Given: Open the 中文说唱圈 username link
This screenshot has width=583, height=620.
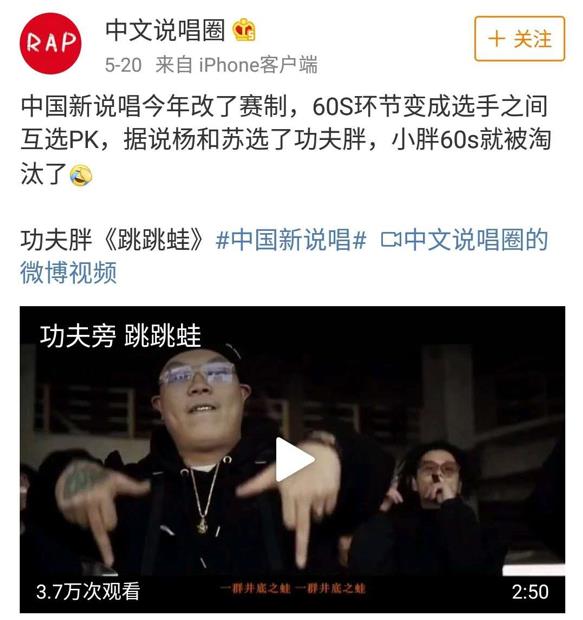Looking at the screenshot, I should click(165, 30).
